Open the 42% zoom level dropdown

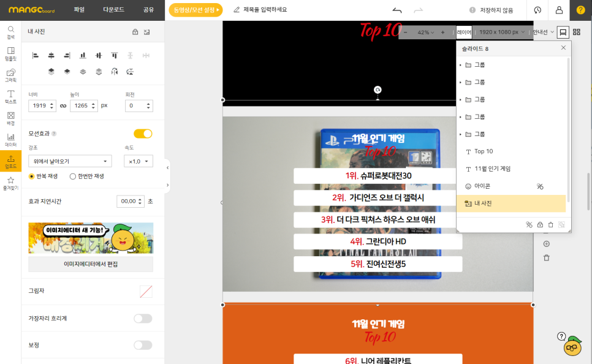coord(425,32)
